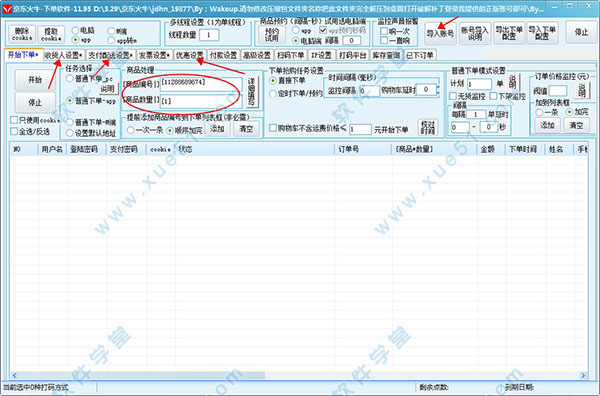Click the 校对时间 button
600x396 pixels.
[x=427, y=128]
